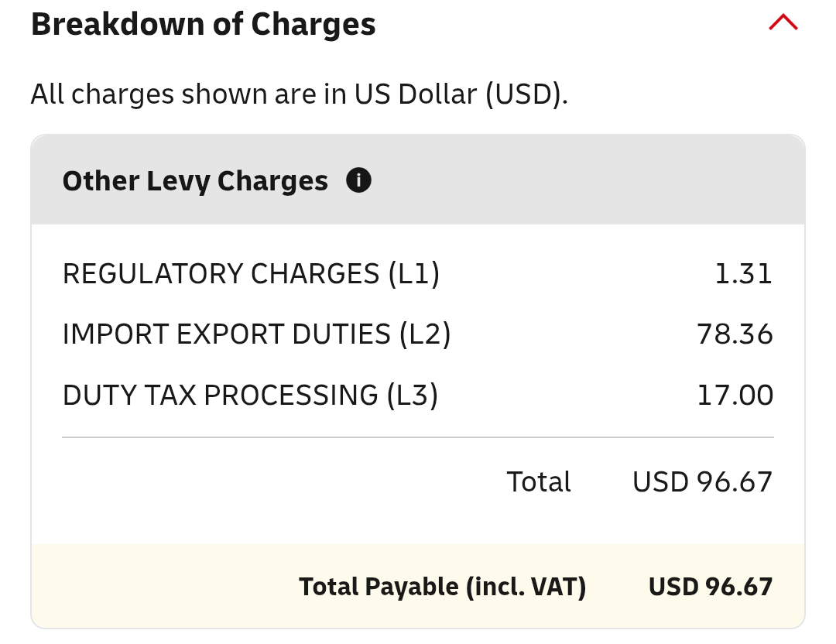Click the 78.36 import duties amount
Screen dimensions: 836x644
click(735, 334)
